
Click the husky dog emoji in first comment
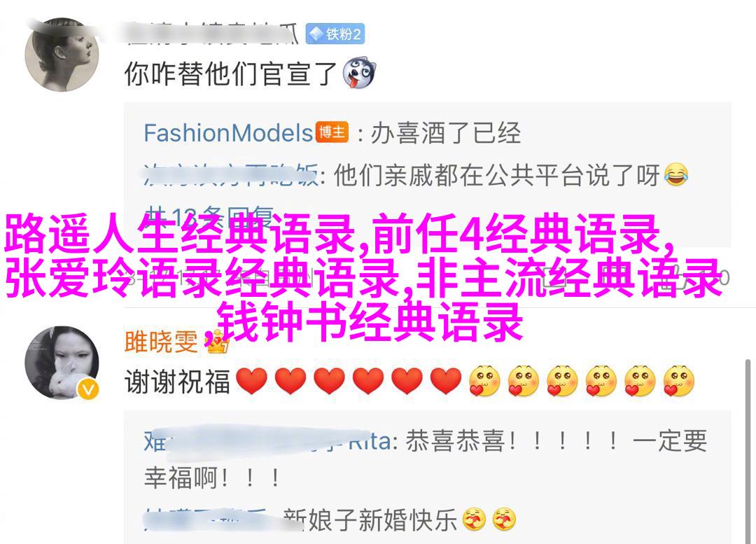pyautogui.click(x=359, y=74)
